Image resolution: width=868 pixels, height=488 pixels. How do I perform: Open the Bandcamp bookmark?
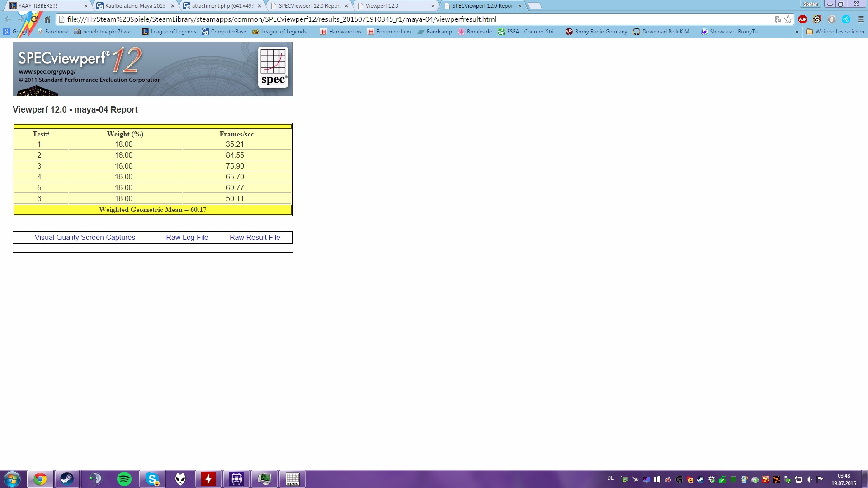point(435,32)
